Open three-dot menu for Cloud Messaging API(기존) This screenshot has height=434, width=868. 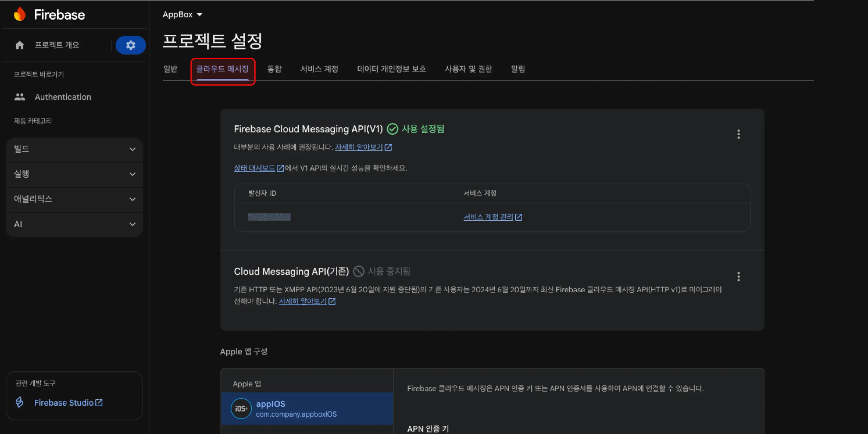738,277
